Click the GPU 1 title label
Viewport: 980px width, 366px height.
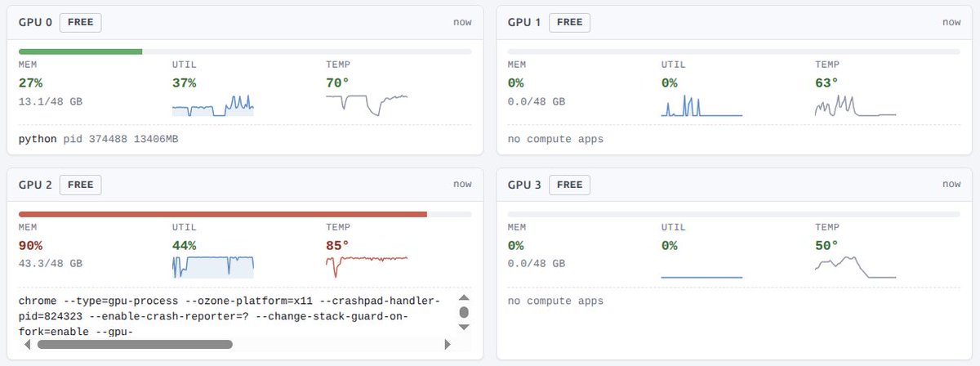pyautogui.click(x=524, y=22)
